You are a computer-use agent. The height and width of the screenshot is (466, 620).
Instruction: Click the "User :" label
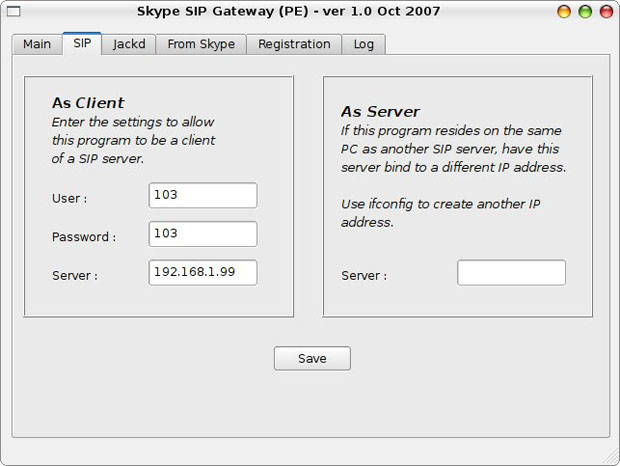point(69,199)
